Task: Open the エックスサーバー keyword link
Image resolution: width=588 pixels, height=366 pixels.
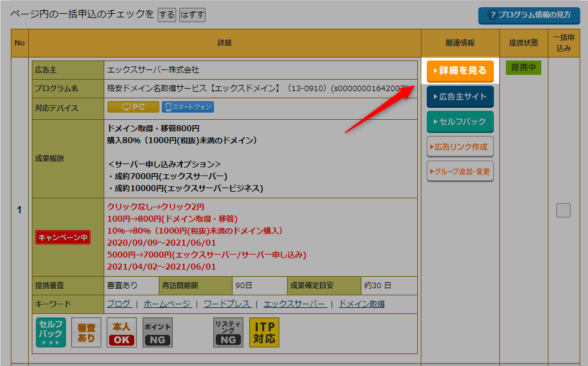Action: click(x=295, y=304)
